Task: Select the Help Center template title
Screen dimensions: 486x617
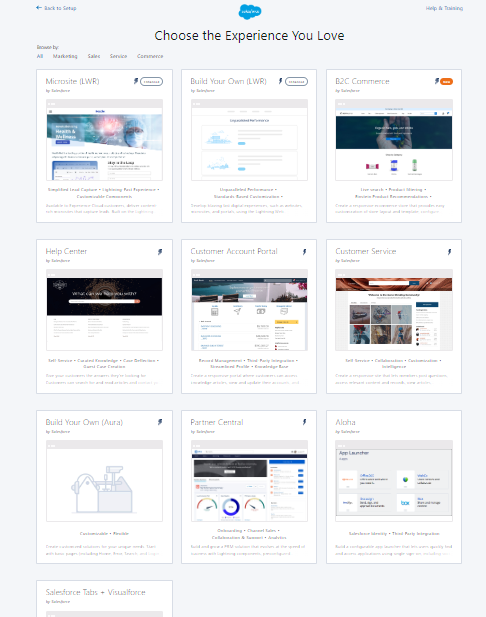Action: click(x=66, y=251)
